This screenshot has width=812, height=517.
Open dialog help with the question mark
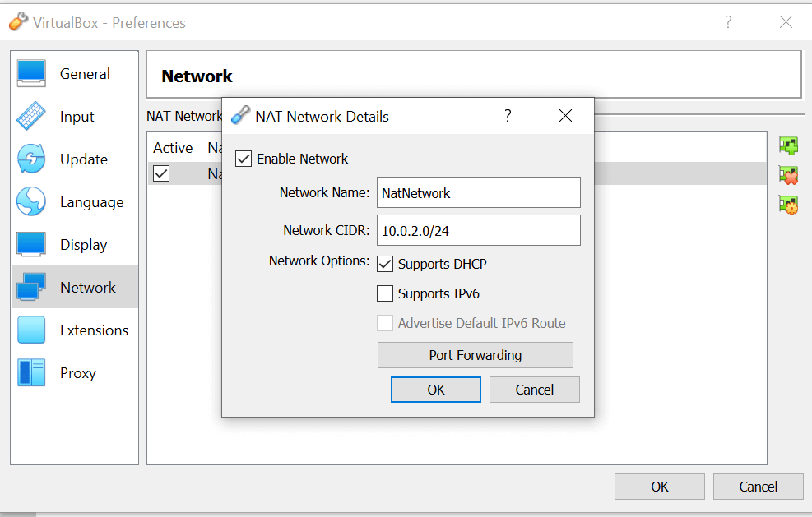pyautogui.click(x=508, y=116)
